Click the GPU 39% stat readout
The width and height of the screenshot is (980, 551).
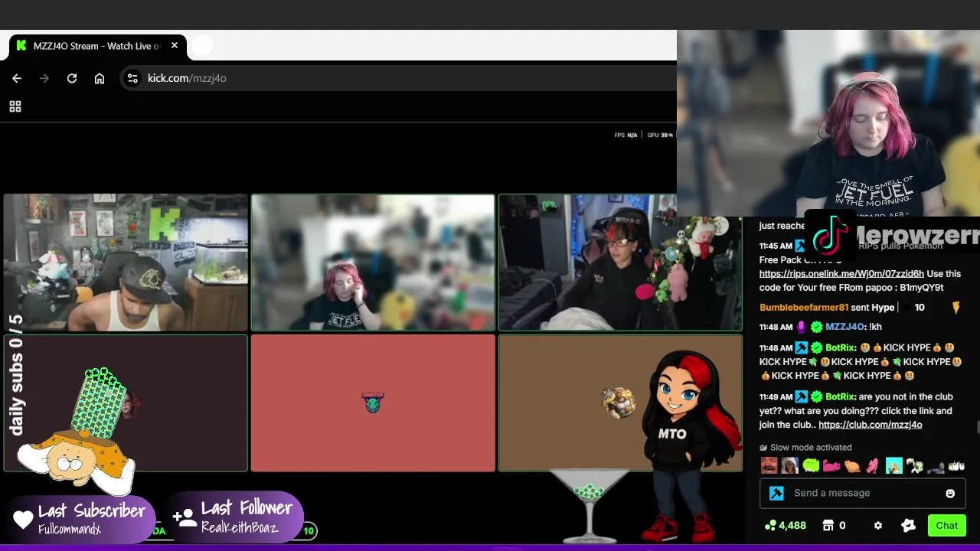pos(660,135)
